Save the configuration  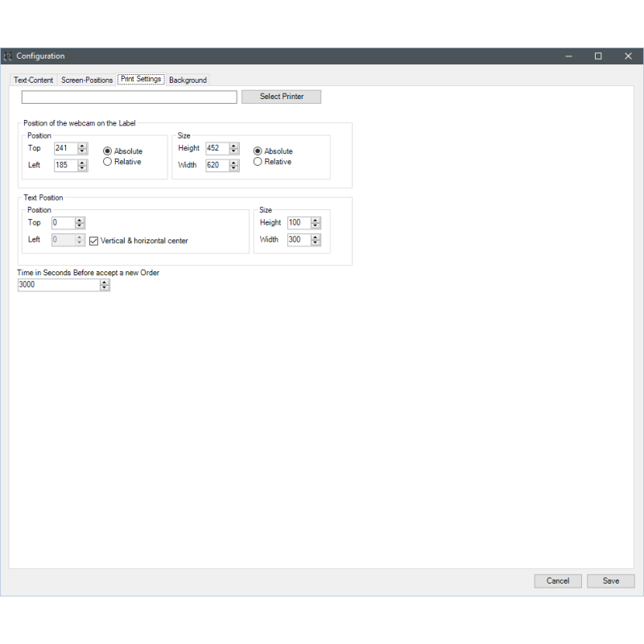point(611,581)
